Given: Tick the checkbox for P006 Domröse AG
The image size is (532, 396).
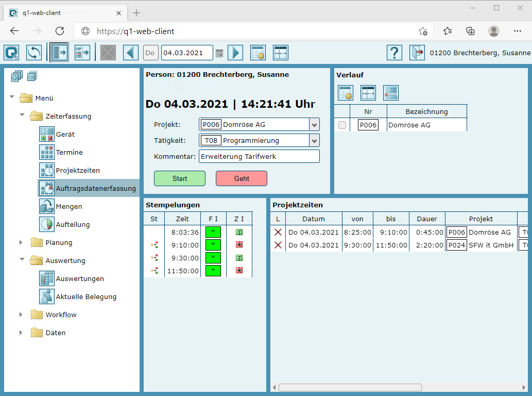Looking at the screenshot, I should [342, 125].
